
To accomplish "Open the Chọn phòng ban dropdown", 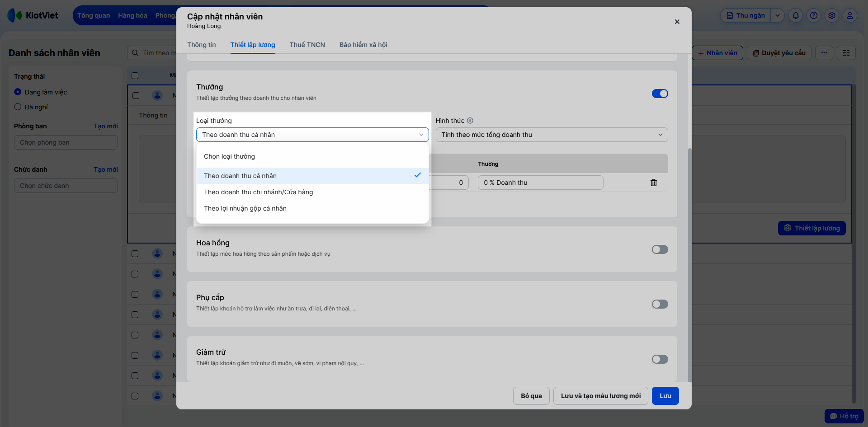I will pos(66,142).
